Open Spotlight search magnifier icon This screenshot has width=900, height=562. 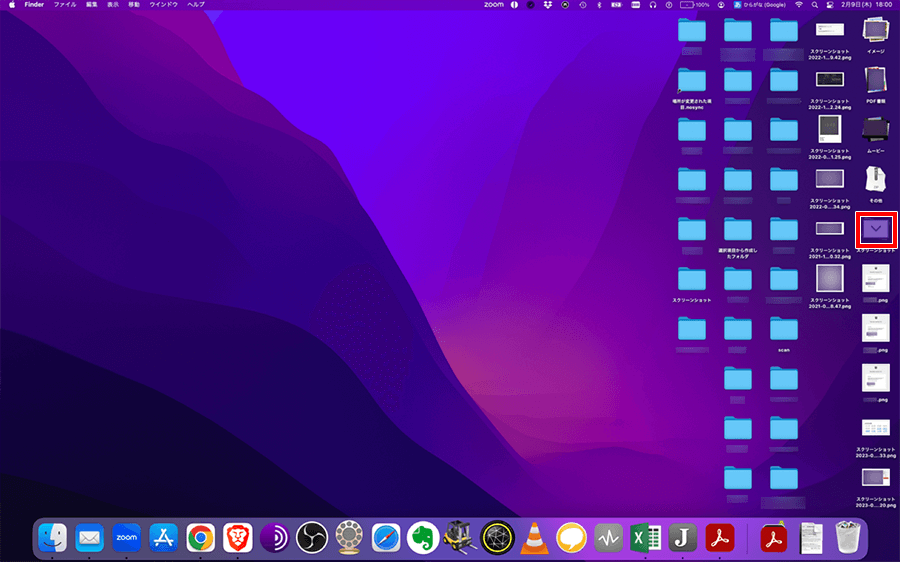[x=814, y=5]
